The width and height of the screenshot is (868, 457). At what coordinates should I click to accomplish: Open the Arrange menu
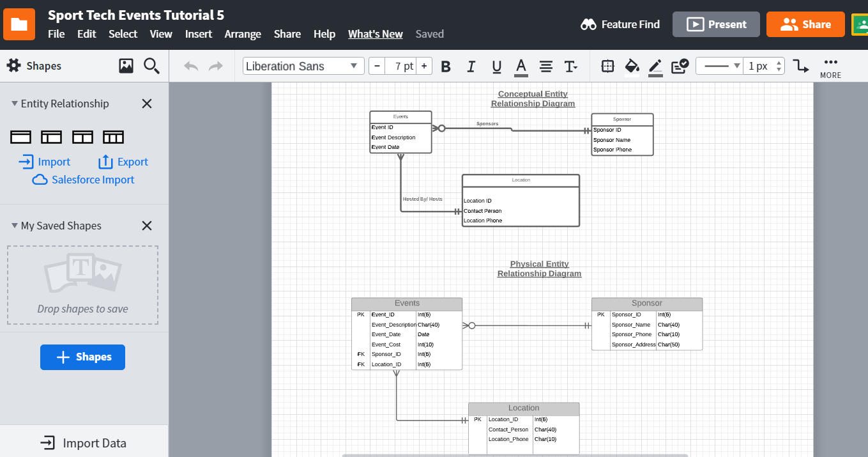click(243, 34)
